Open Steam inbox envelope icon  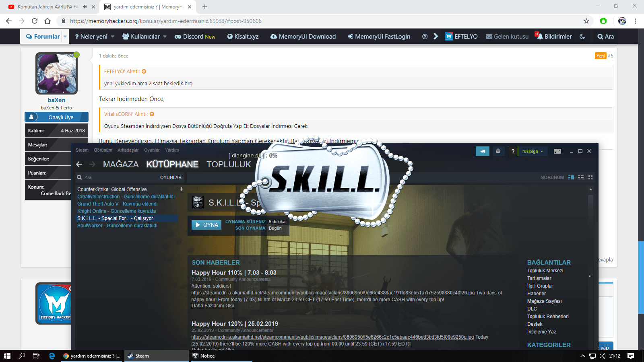(x=498, y=151)
